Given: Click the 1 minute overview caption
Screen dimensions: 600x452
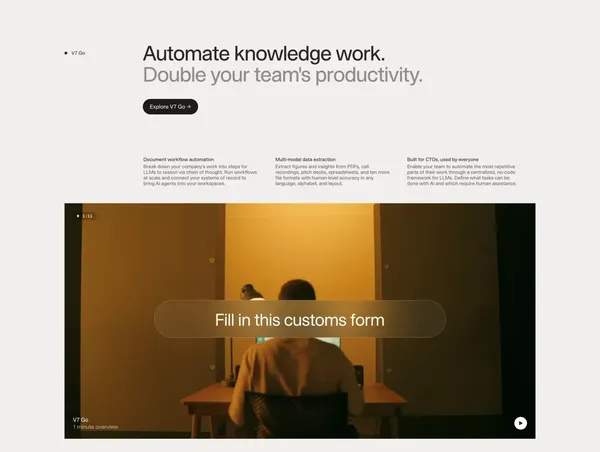Looking at the screenshot, I should coord(96,427).
